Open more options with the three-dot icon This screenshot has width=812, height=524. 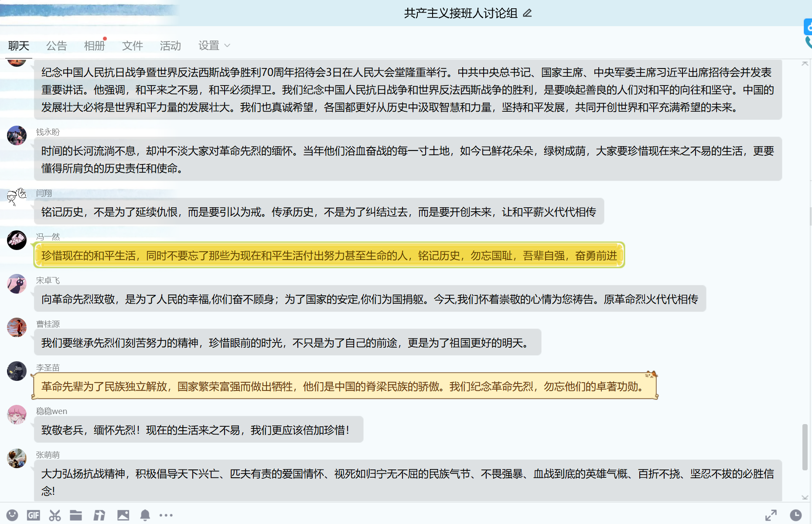pos(166,515)
